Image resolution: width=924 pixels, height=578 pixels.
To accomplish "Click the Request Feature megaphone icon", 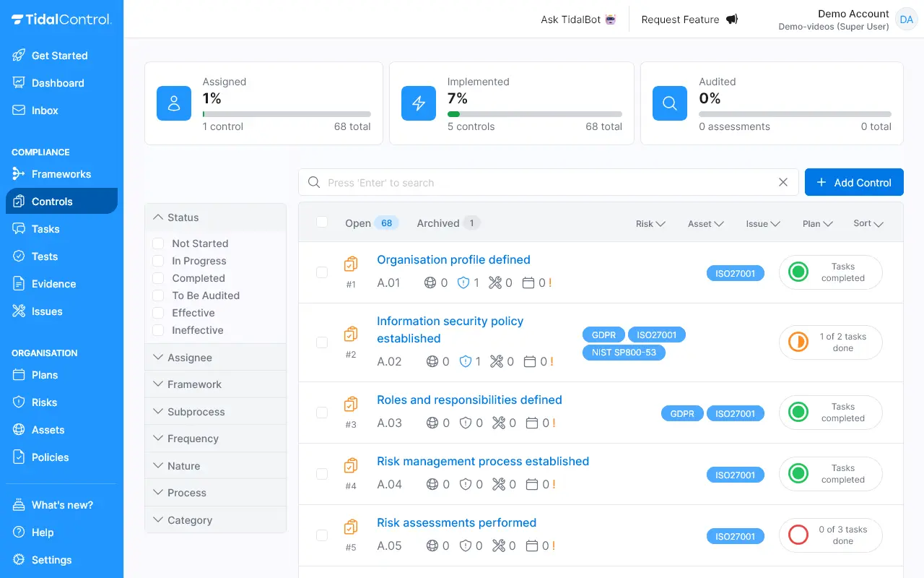I will (732, 20).
